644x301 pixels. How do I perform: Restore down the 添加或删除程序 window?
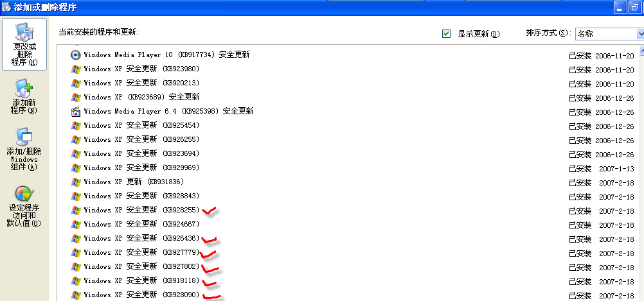pyautogui.click(x=636, y=8)
